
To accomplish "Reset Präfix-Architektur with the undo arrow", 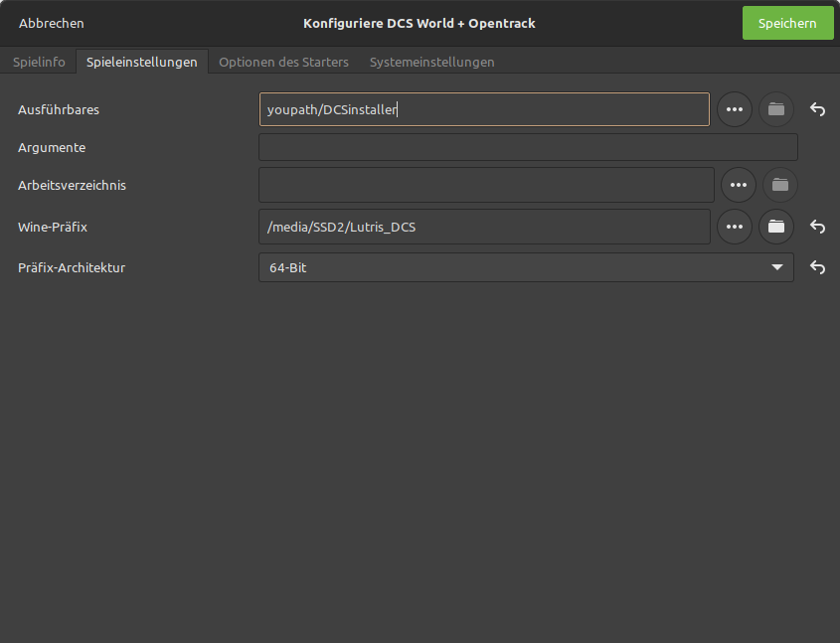I will pos(817,267).
